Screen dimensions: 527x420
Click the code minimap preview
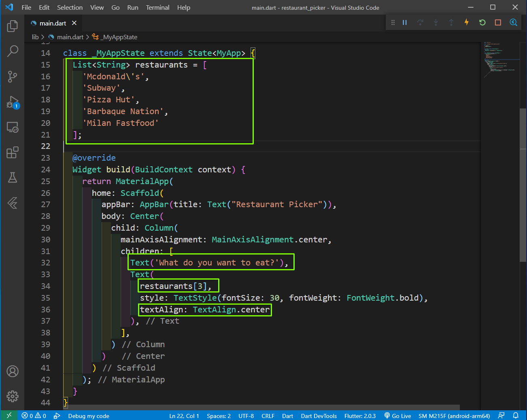[x=499, y=59]
